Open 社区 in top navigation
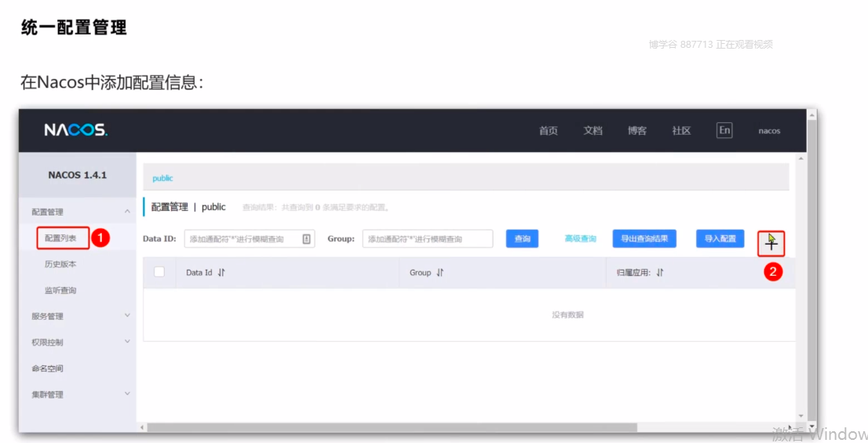 pyautogui.click(x=681, y=130)
